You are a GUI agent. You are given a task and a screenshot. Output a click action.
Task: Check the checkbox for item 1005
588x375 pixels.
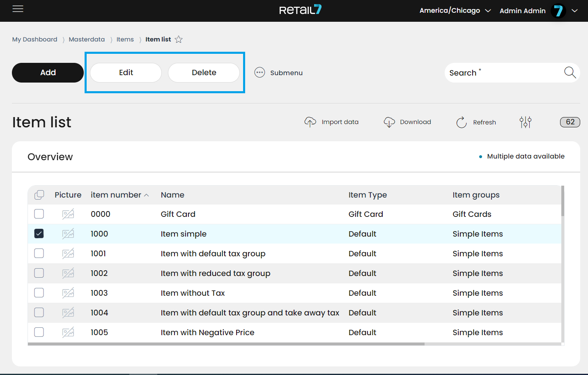coord(39,332)
